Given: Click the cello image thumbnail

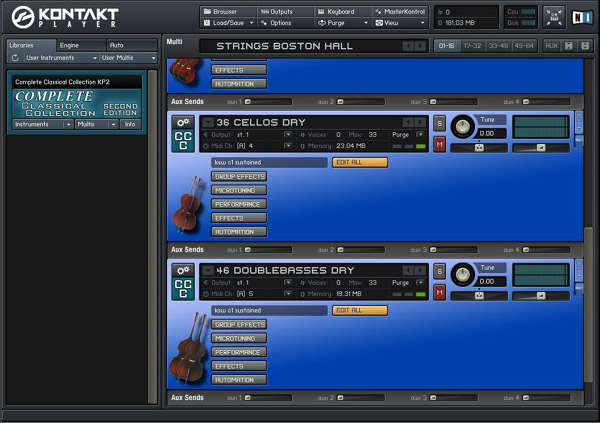Looking at the screenshot, I should coord(188,204).
